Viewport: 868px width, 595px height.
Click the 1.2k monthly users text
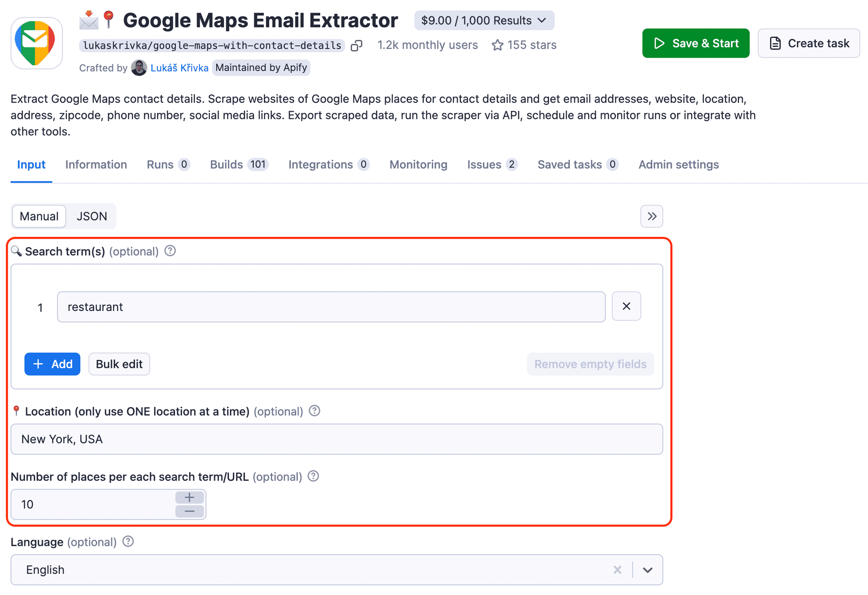427,45
